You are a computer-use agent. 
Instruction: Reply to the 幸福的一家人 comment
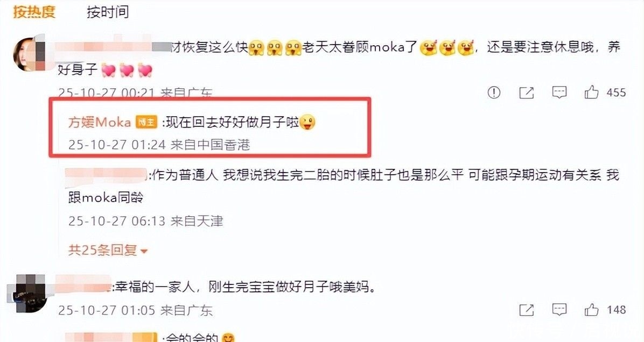(559, 310)
